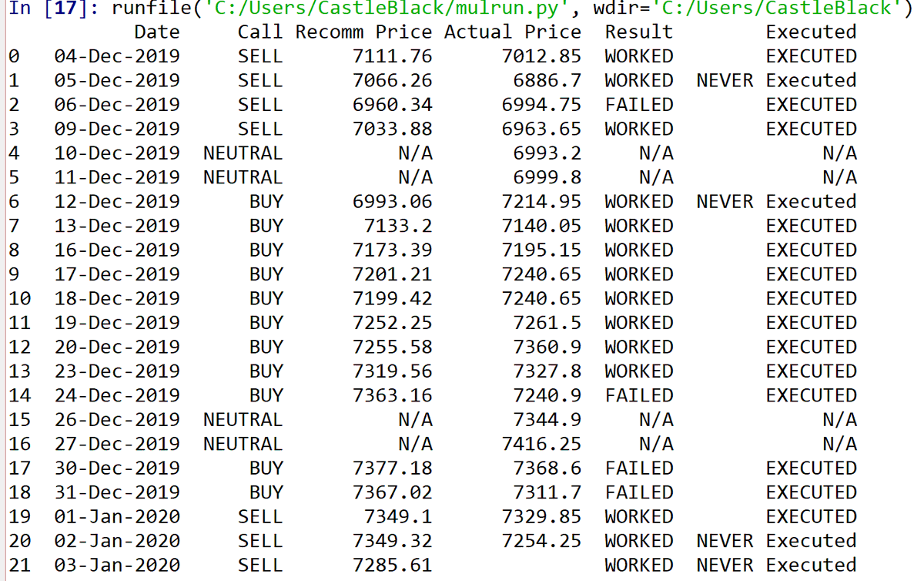Click recomm price 7133.2
Viewport: 924px width, 581px height.
point(399,226)
